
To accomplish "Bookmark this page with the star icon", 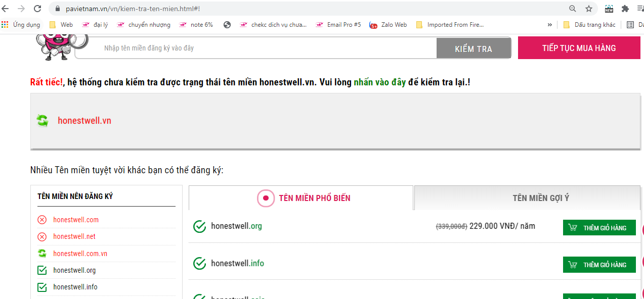I will (x=589, y=9).
